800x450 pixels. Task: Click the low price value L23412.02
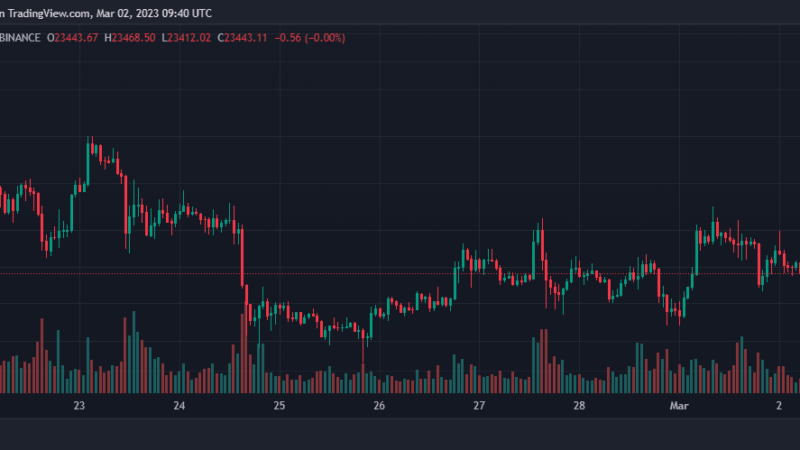(x=186, y=38)
